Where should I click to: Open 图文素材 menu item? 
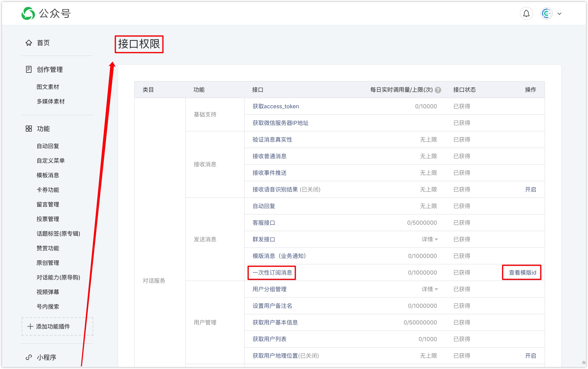[x=48, y=87]
